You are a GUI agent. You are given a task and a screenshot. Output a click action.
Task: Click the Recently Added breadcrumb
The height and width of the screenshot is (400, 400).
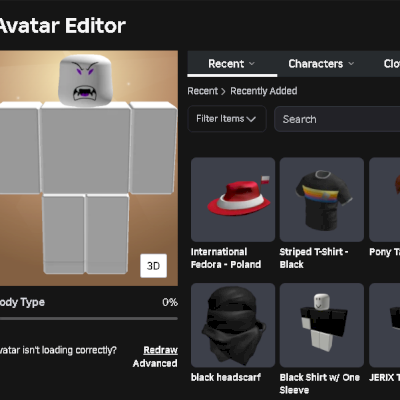[x=264, y=91]
